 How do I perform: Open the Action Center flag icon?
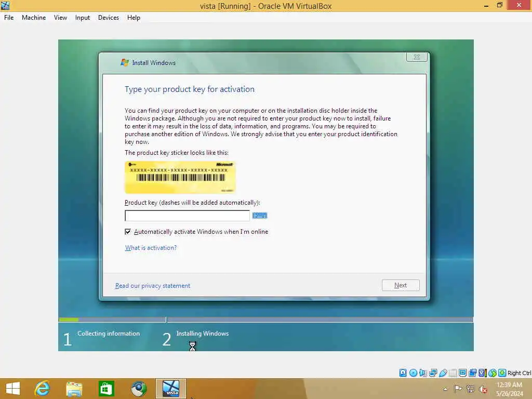point(458,389)
